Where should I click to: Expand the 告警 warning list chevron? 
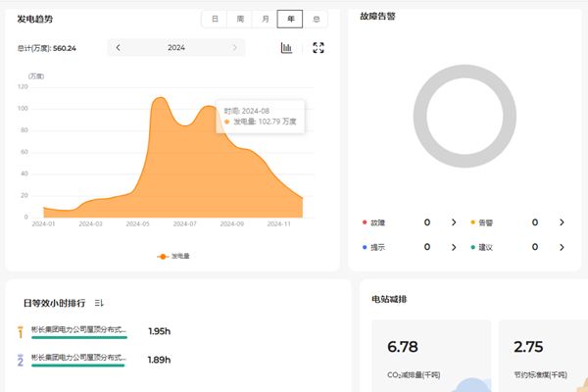562,222
